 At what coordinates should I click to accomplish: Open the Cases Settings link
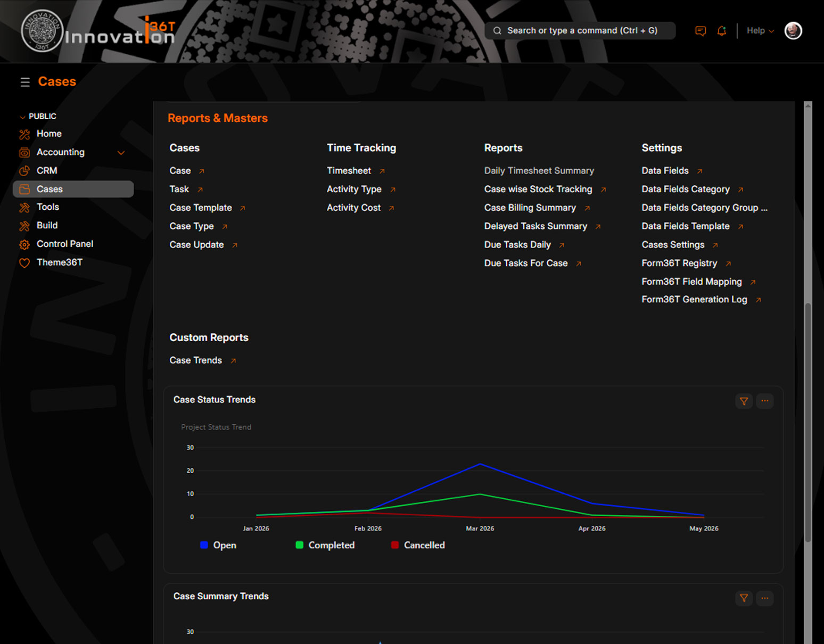pos(673,245)
